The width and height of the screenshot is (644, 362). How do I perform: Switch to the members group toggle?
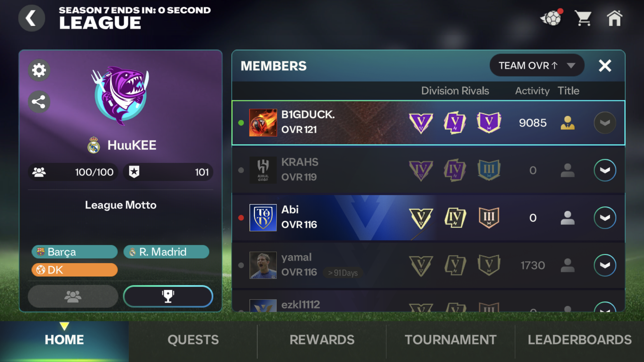pos(73,296)
